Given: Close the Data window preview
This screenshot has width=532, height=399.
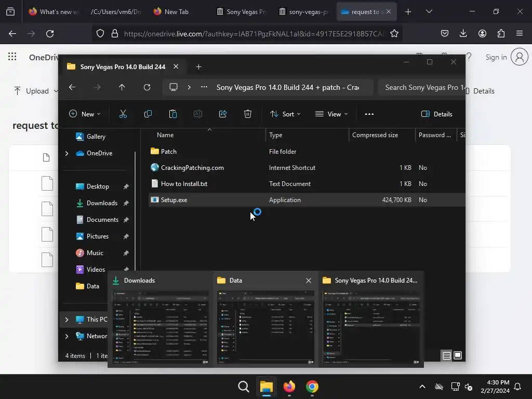Looking at the screenshot, I should click(309, 281).
